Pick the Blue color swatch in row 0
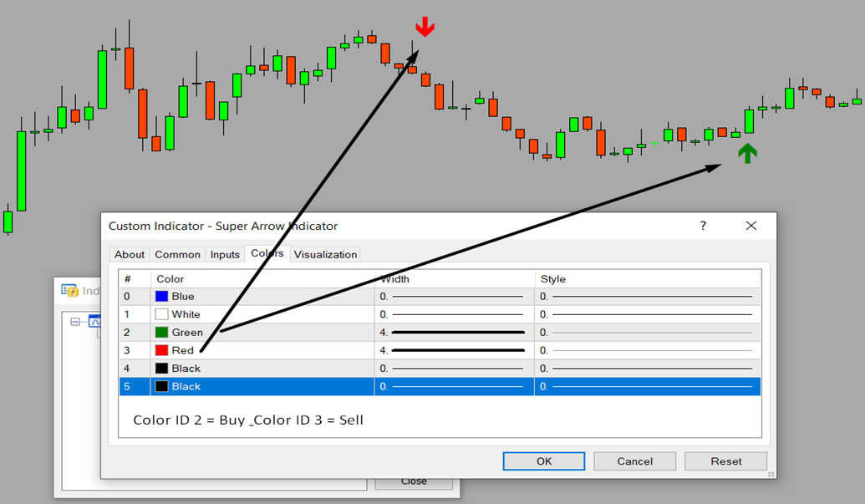This screenshot has width=865, height=504. 161,296
